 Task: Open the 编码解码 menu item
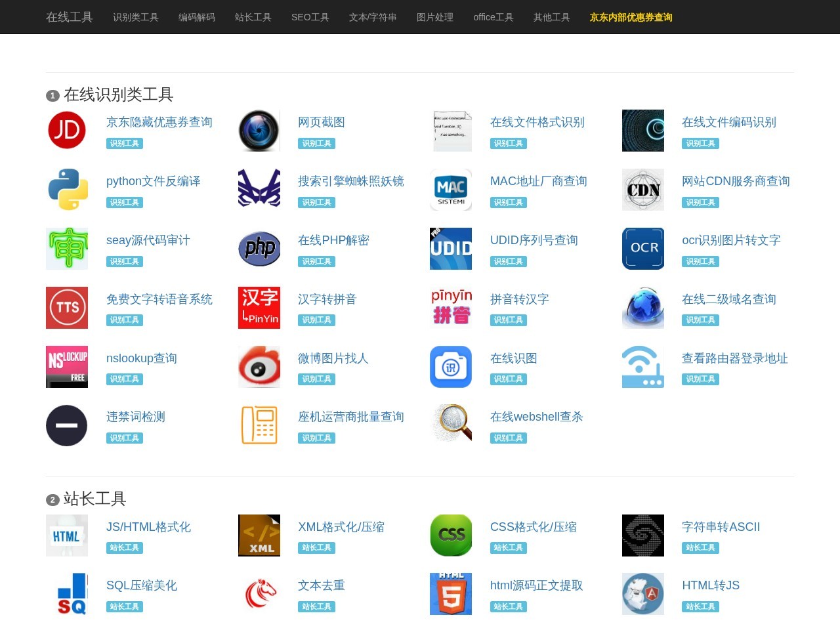coord(196,17)
